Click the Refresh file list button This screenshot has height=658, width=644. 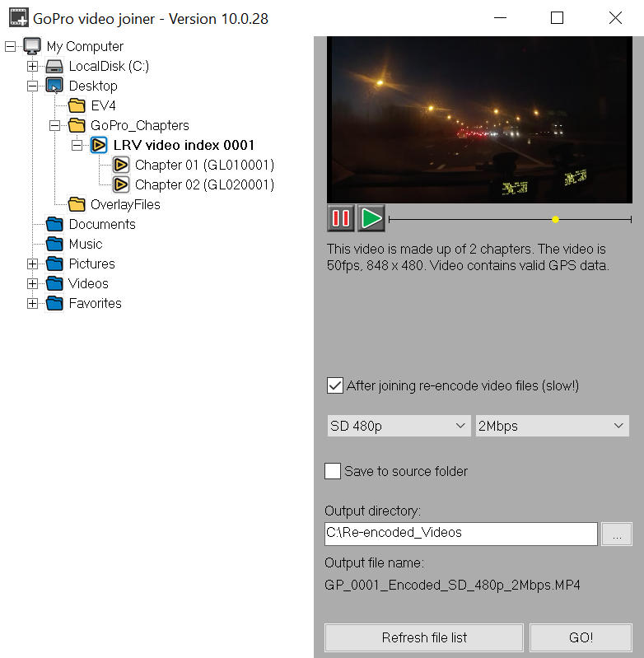pos(424,637)
